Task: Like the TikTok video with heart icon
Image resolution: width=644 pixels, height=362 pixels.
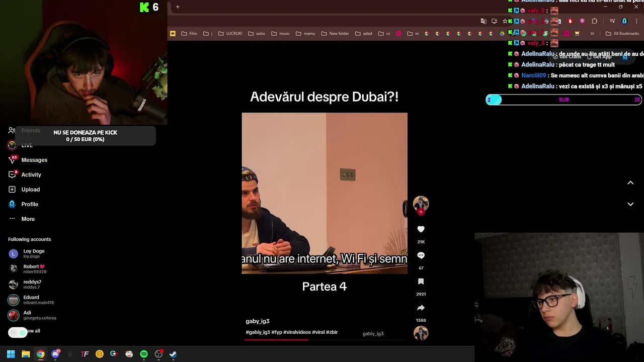Action: 421,229
